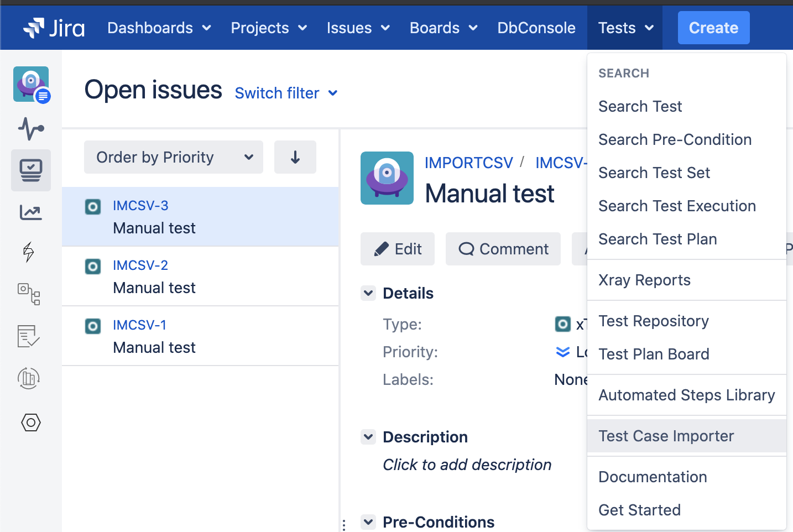The image size is (793, 532).
Task: Open the Issues dropdown menu
Action: tap(358, 28)
